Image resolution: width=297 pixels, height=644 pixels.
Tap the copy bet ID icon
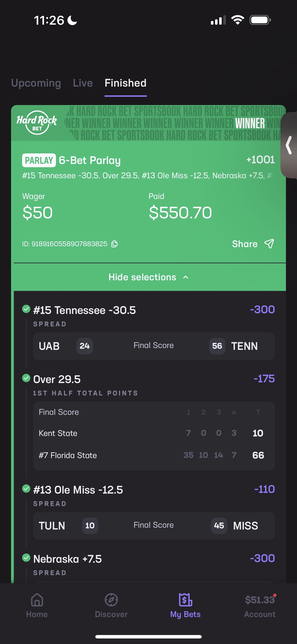(114, 244)
